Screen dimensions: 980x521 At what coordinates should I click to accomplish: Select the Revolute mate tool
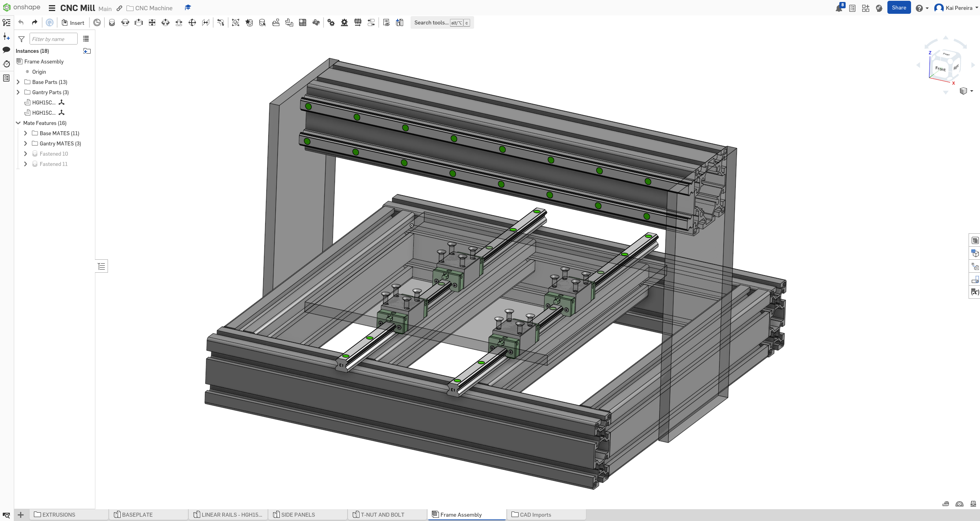pyautogui.click(x=125, y=23)
